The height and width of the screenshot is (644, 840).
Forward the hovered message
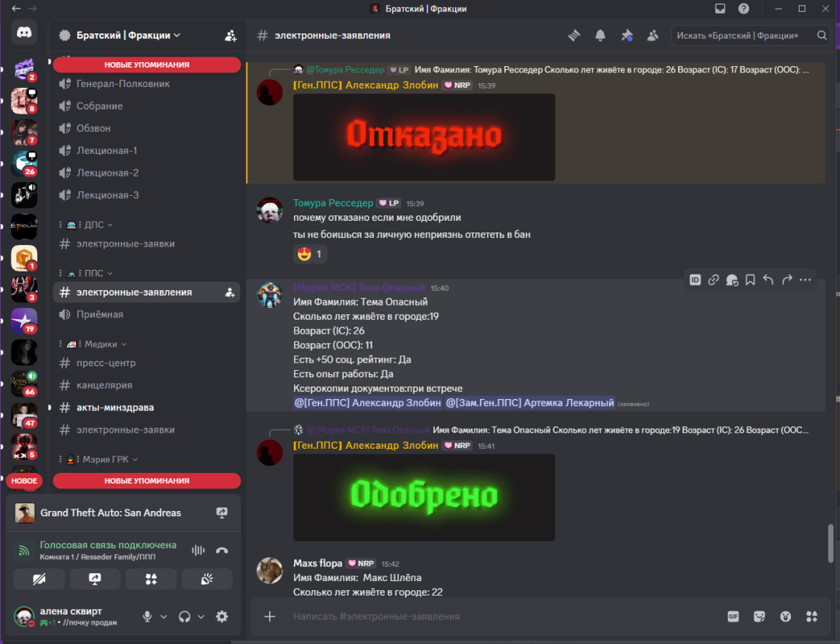[x=787, y=280]
